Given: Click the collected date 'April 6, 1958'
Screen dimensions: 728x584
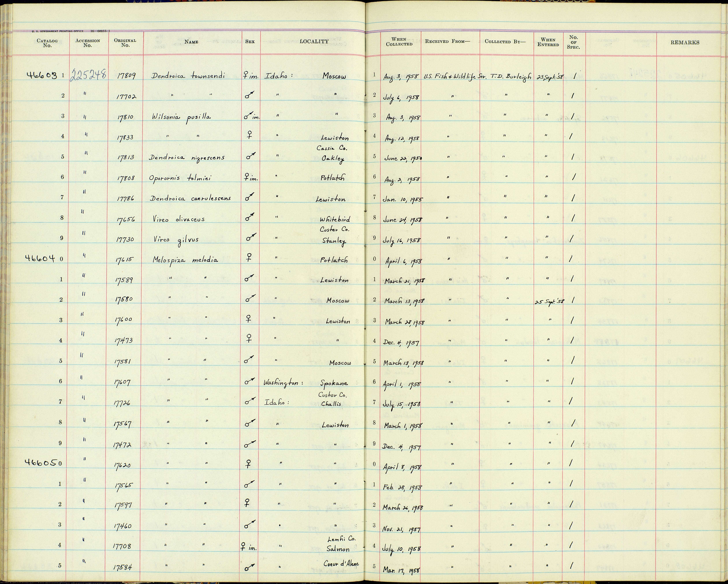Looking at the screenshot, I should click(403, 261).
